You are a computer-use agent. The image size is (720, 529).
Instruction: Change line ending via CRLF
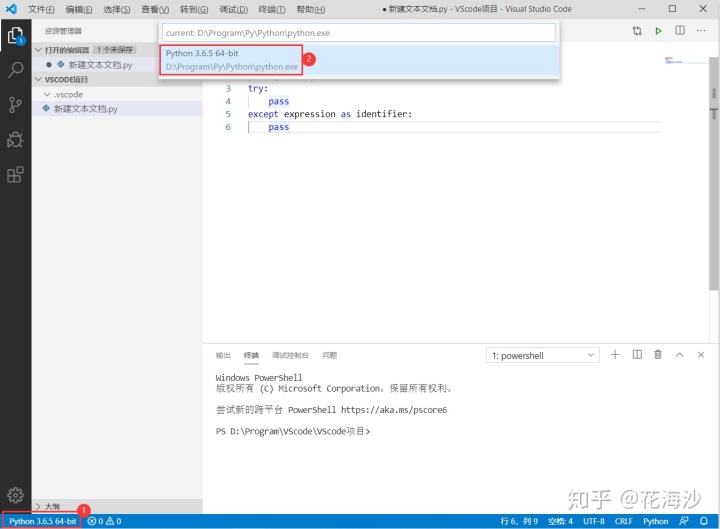click(x=624, y=521)
